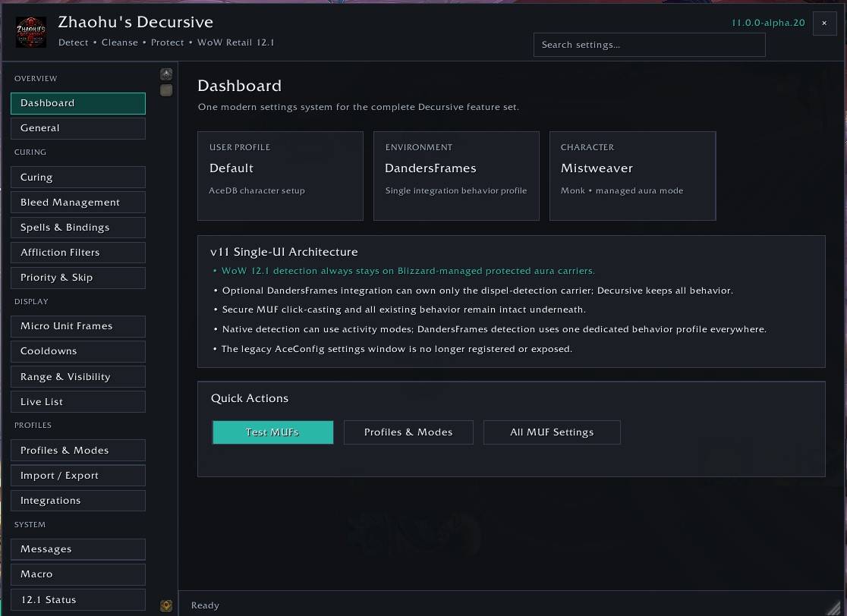Close the Decursive settings window
This screenshot has height=616, width=847.
tap(824, 24)
